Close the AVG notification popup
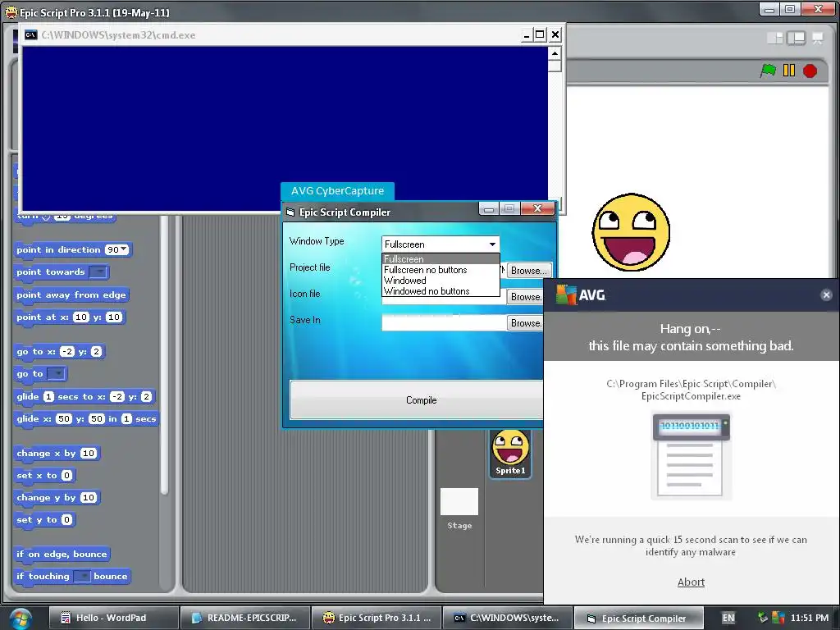This screenshot has height=630, width=840. pos(826,294)
